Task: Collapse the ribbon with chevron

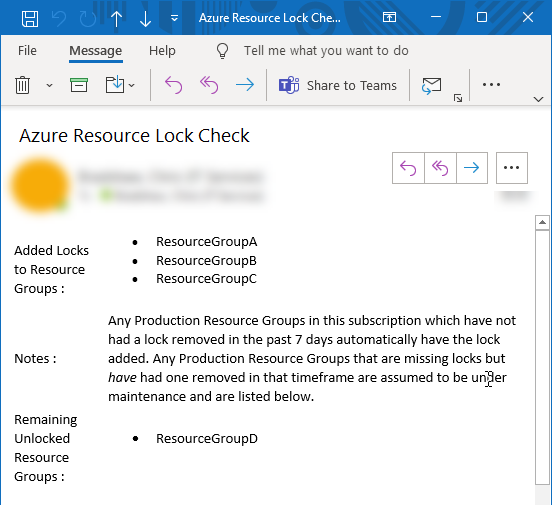Action: click(538, 99)
